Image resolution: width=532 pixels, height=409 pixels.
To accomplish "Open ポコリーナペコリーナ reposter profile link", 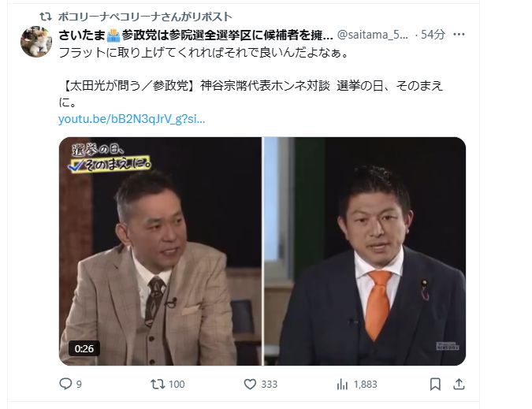I will pyautogui.click(x=145, y=17).
